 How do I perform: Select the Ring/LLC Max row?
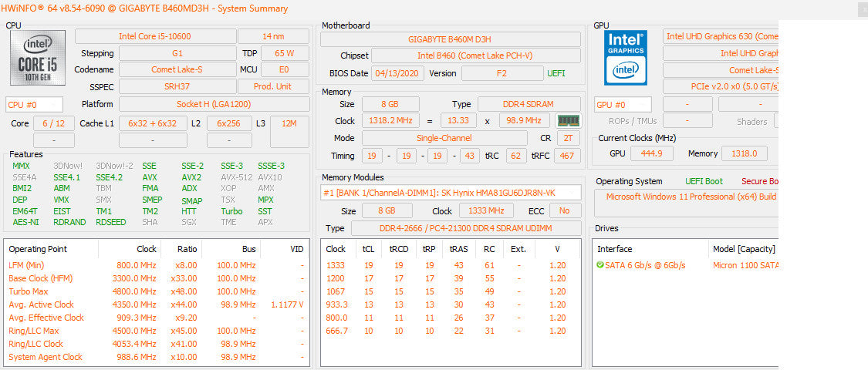pos(157,331)
